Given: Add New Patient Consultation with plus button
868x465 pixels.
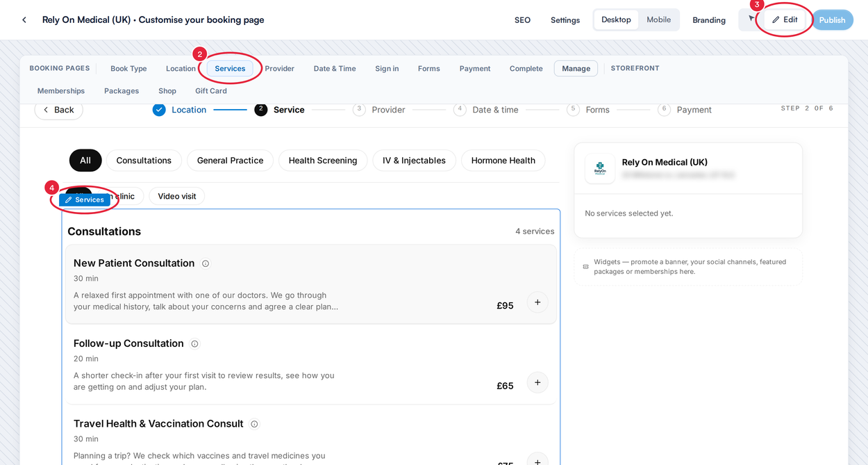Looking at the screenshot, I should pos(537,302).
